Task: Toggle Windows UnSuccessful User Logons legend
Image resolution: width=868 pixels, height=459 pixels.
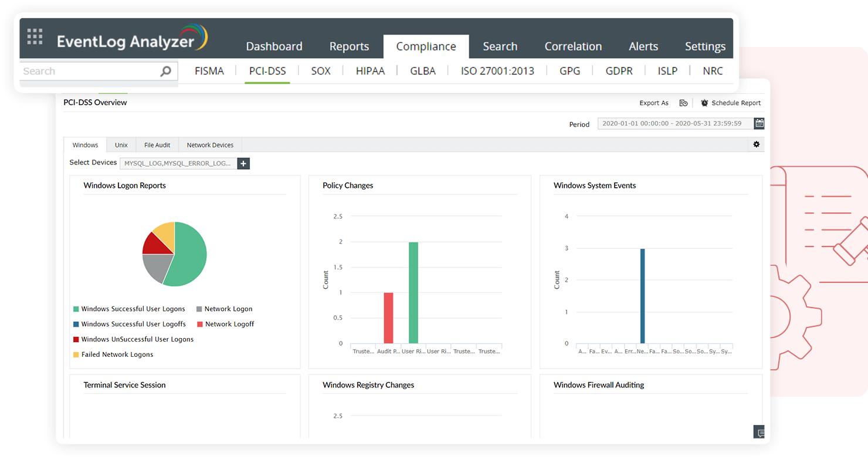Action: pos(133,339)
